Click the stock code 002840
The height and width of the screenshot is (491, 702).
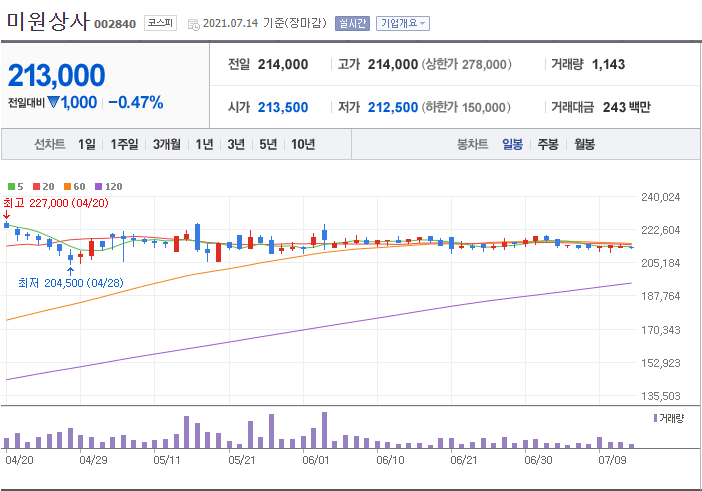[115, 24]
